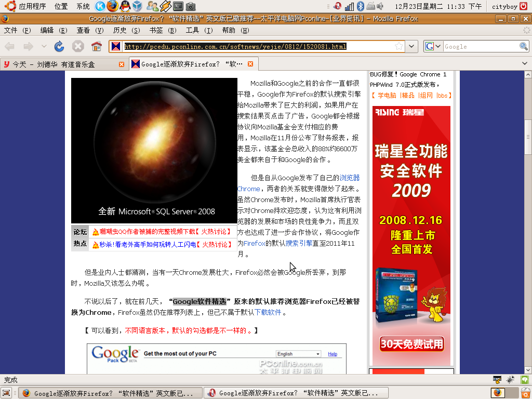Click the 30天免费试用 button
The height and width of the screenshot is (399, 532).
pyautogui.click(x=411, y=344)
